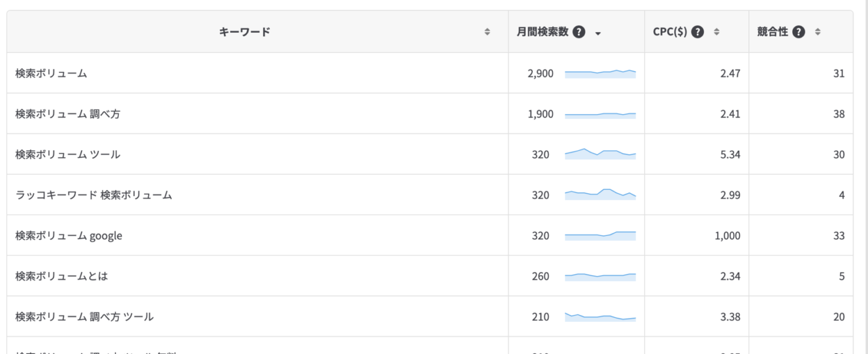
Task: Click competition value 38 cell
Action: (839, 114)
